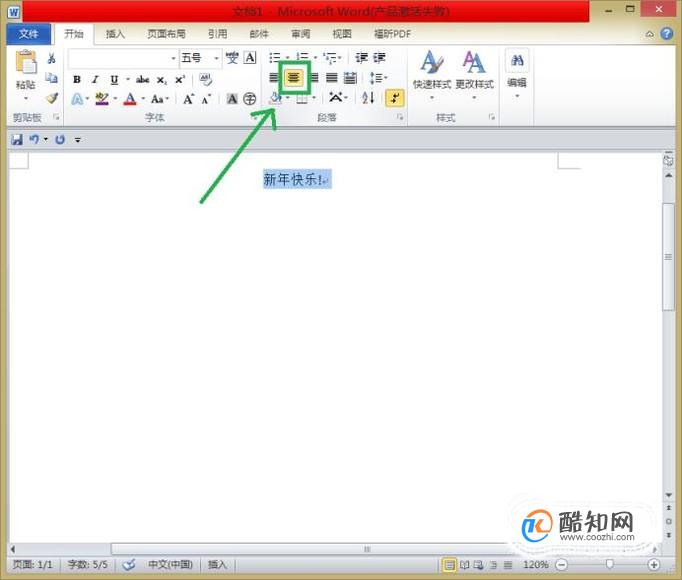The width and height of the screenshot is (682, 580).
Task: Switch to the Page Layout (页面布局) tab
Action: point(166,34)
